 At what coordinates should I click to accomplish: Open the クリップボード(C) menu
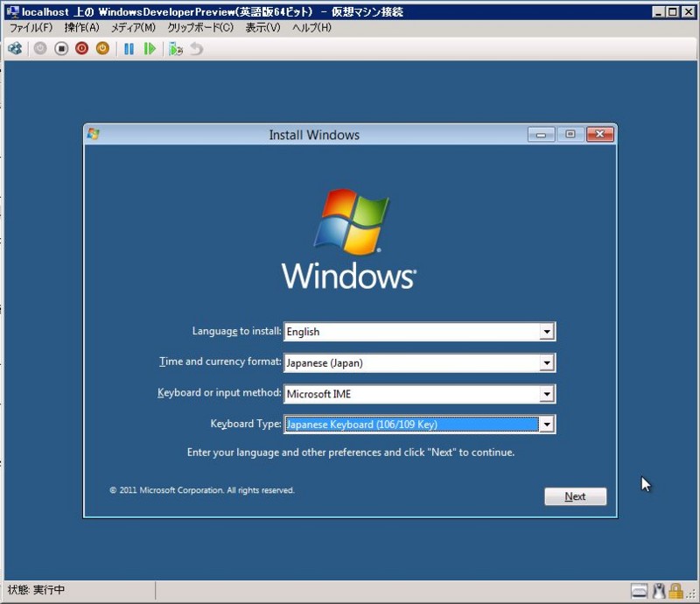(200, 28)
